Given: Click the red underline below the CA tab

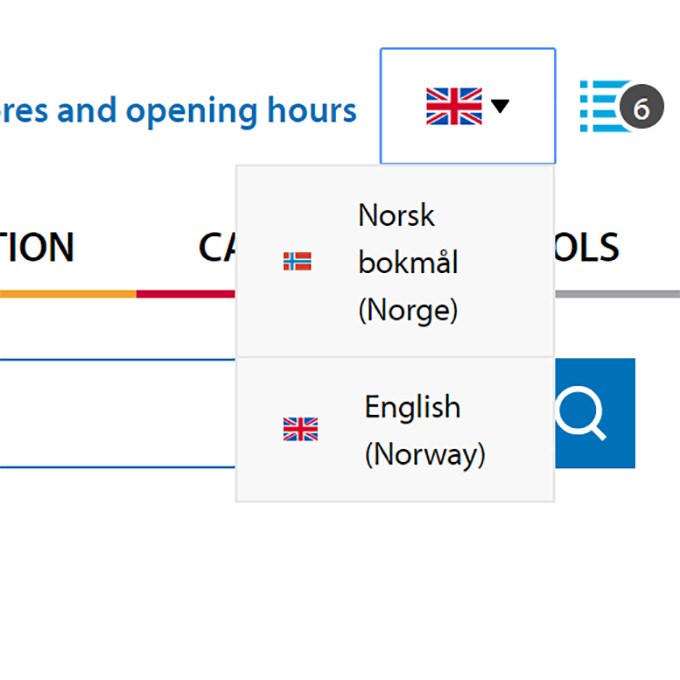Looking at the screenshot, I should click(x=185, y=294).
